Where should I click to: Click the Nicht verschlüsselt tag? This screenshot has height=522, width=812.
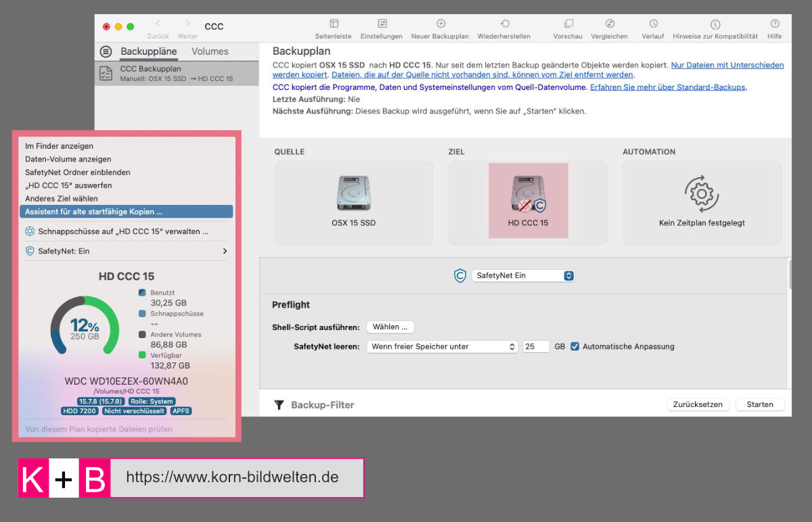[x=135, y=410]
